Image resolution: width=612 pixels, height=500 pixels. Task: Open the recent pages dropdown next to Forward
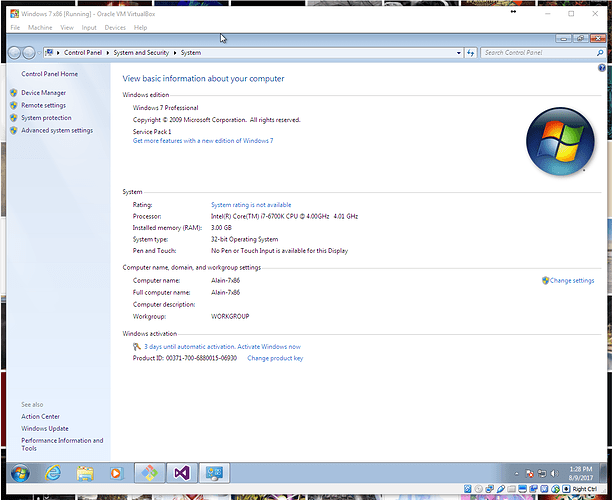coord(39,53)
